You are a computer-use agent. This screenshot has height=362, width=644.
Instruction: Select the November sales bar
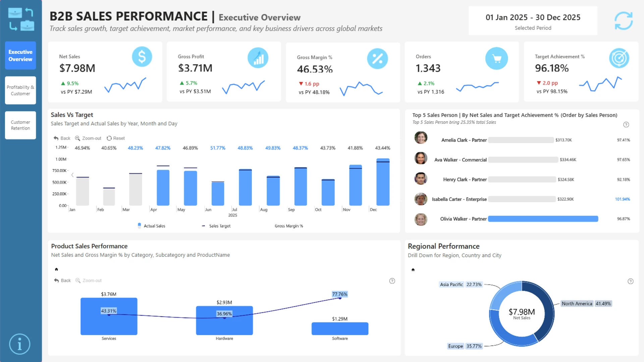coord(356,185)
